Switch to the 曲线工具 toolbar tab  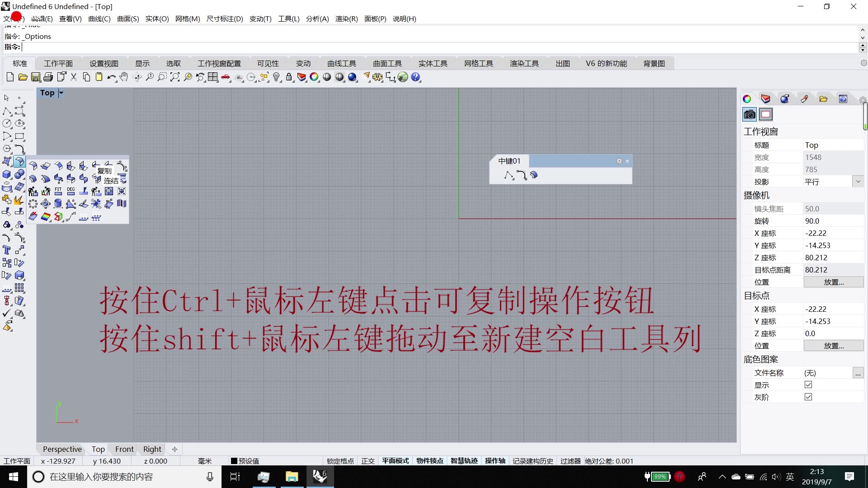pyautogui.click(x=341, y=63)
